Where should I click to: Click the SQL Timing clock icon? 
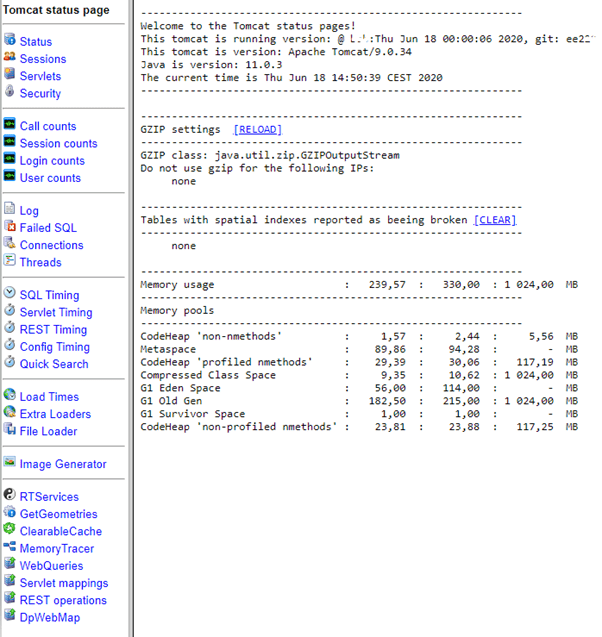[10, 295]
